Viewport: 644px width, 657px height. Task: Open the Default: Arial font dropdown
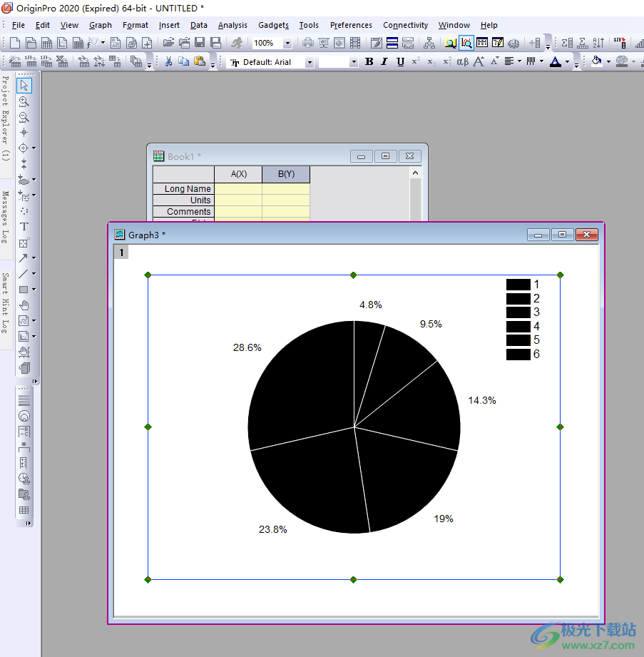(x=310, y=63)
